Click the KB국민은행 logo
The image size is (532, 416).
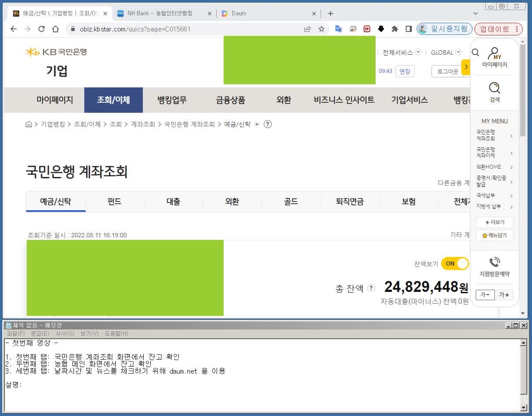(x=56, y=52)
